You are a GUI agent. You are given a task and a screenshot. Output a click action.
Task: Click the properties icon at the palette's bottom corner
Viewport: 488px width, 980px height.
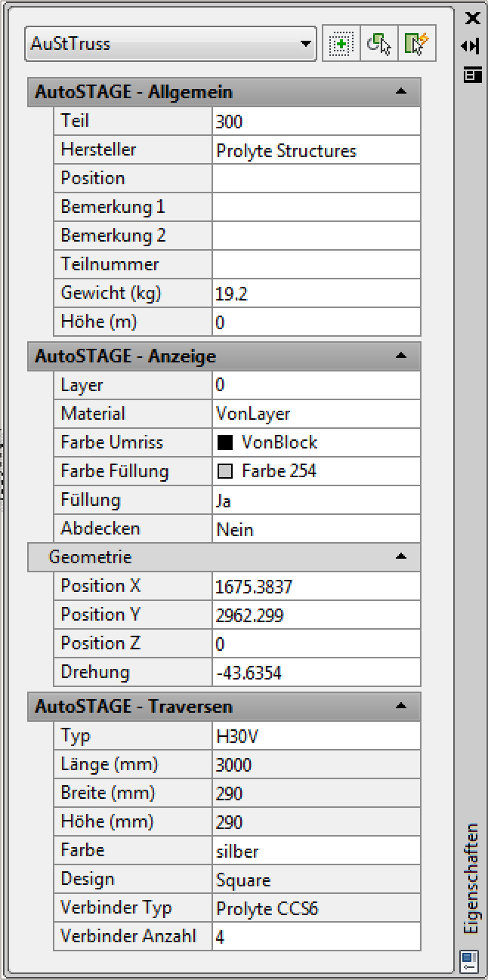click(x=468, y=960)
